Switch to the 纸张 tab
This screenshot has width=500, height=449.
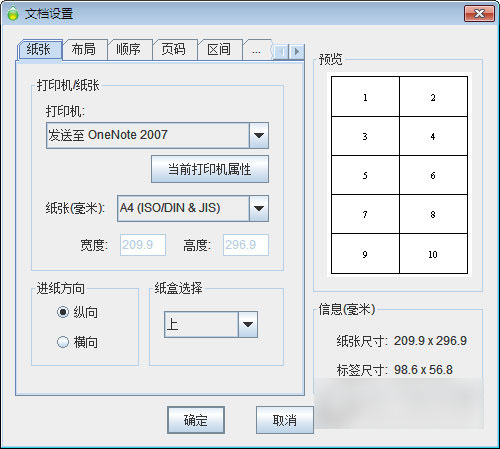39,50
